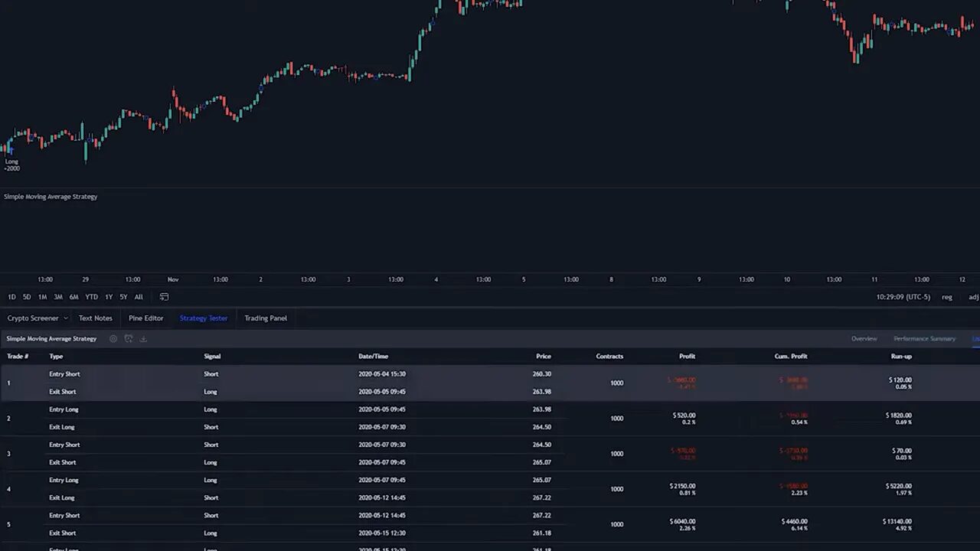Open the Overview report view
This screenshot has width=980, height=551.
tap(864, 338)
